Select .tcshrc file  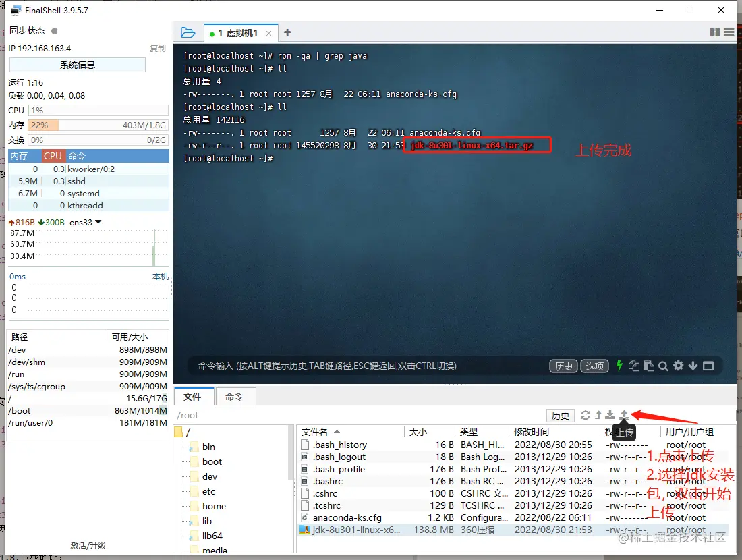(326, 505)
